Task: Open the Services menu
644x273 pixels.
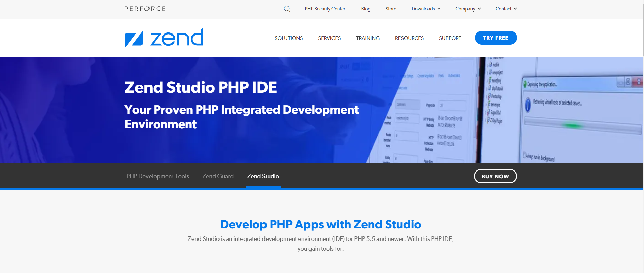Action: point(329,38)
